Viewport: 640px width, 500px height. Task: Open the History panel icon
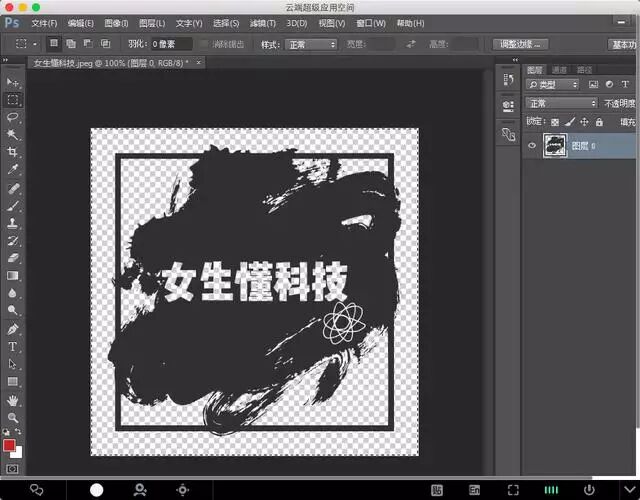coord(508,80)
